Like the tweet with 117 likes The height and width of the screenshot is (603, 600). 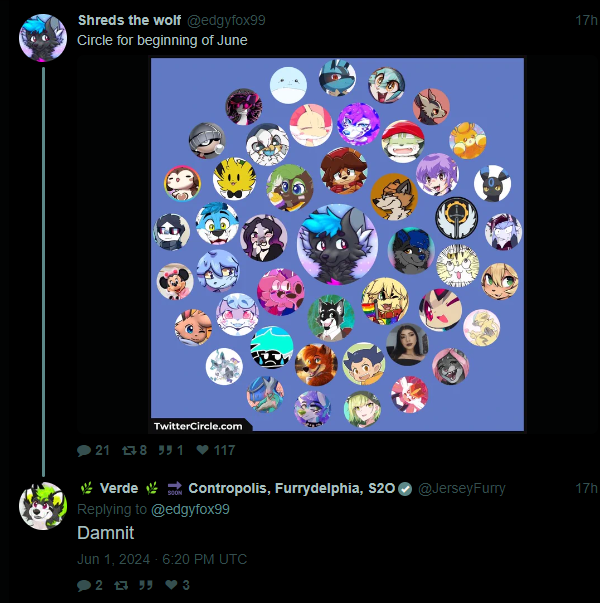coord(215,450)
